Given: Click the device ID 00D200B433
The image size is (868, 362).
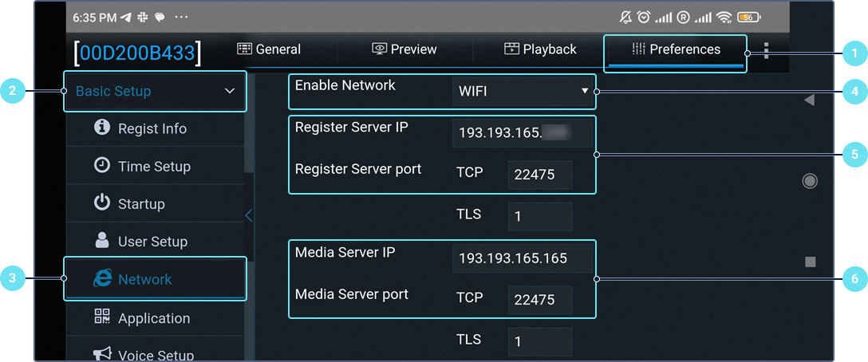Looking at the screenshot, I should click(x=137, y=53).
